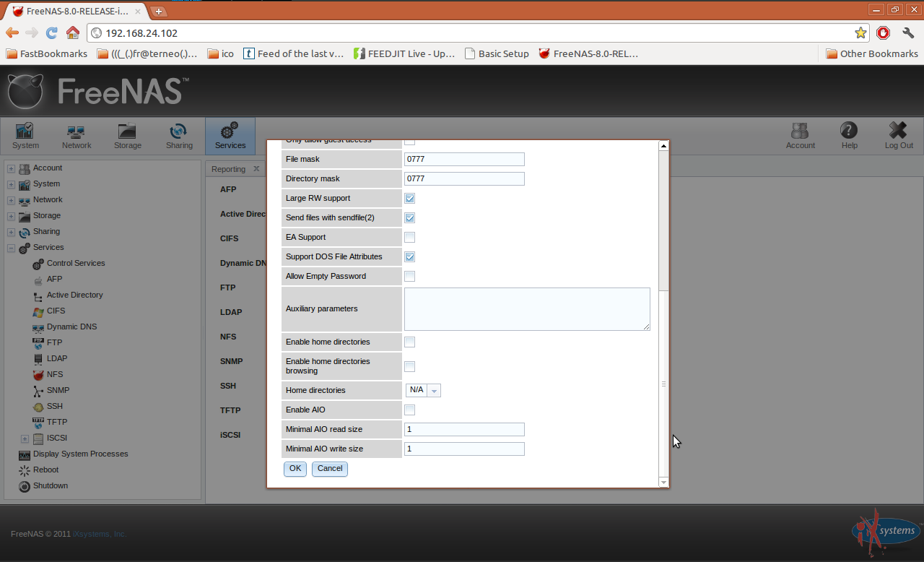Disable the Support DOS File Attributes option
Image resolution: width=924 pixels, height=562 pixels.
click(x=409, y=256)
